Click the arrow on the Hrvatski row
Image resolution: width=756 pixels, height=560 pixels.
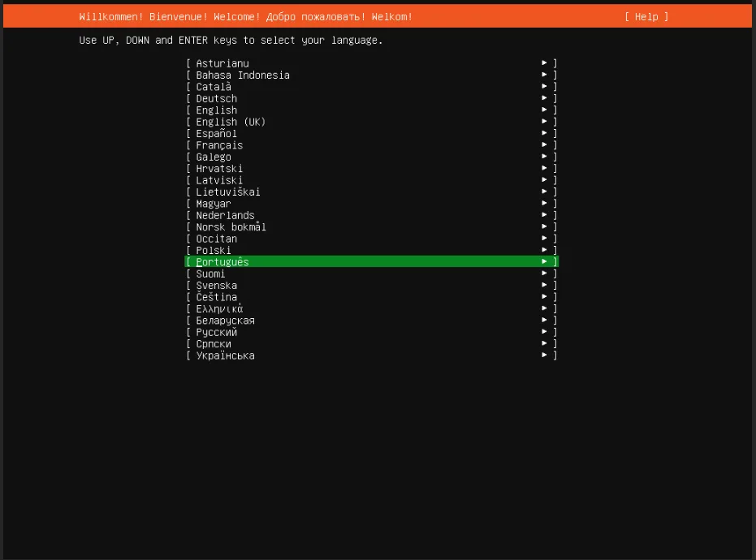click(544, 168)
